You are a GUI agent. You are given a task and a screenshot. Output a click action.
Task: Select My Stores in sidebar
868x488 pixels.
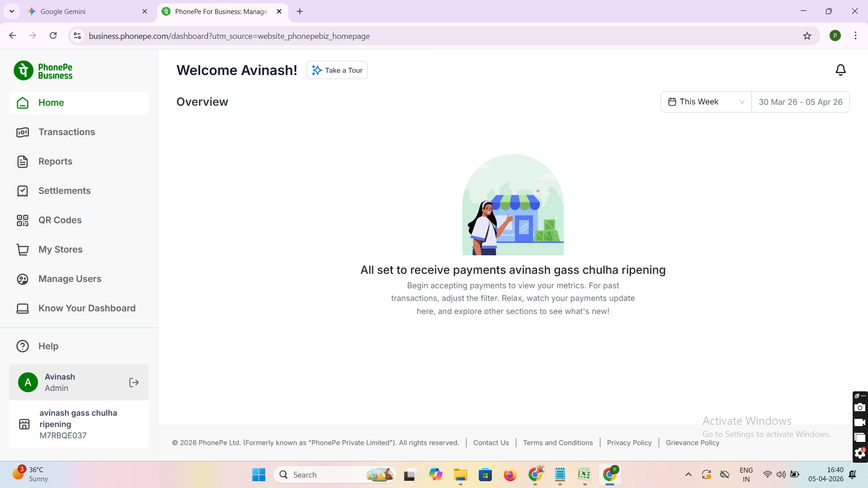click(79, 249)
